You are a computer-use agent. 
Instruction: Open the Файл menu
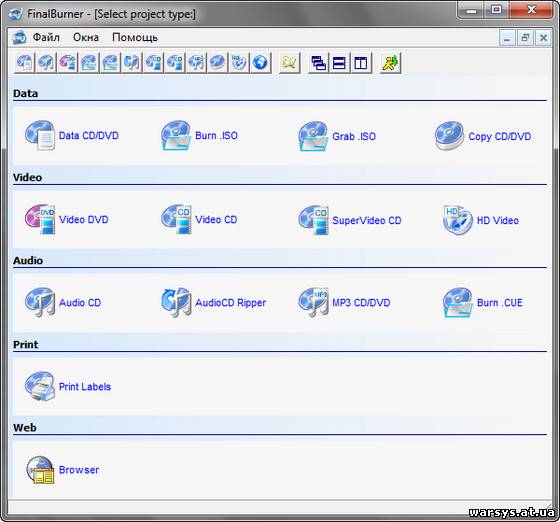(46, 37)
